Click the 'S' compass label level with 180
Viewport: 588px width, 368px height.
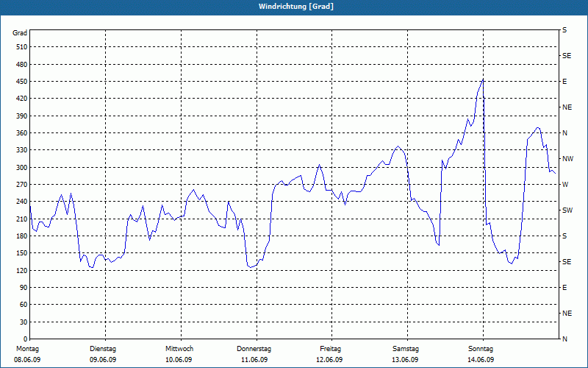(x=564, y=236)
